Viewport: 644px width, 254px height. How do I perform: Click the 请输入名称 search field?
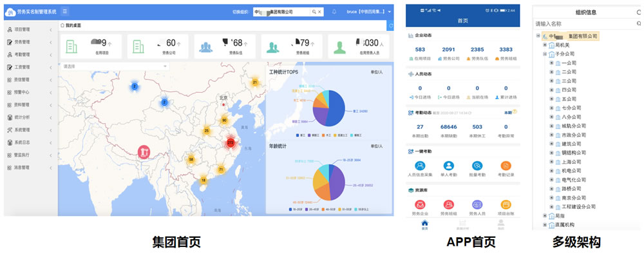(x=584, y=24)
